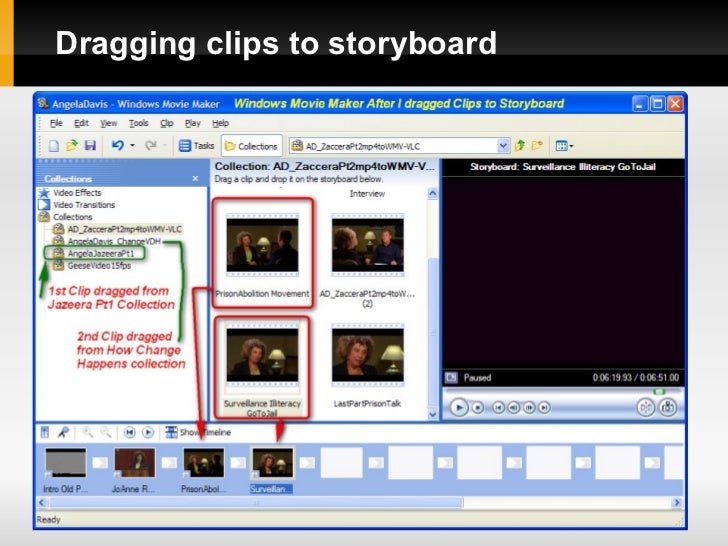
Task: Click the collection pane scroll up arrow
Action: [433, 193]
